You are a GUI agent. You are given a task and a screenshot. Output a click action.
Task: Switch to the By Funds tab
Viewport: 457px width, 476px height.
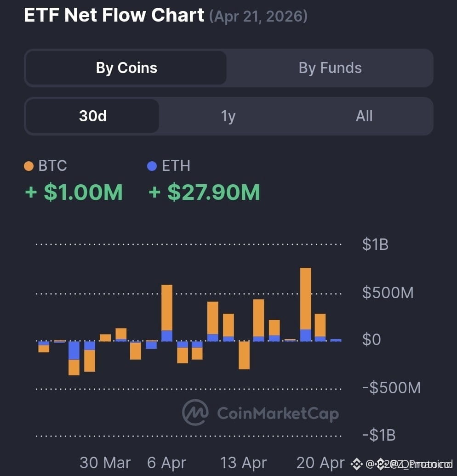(330, 68)
